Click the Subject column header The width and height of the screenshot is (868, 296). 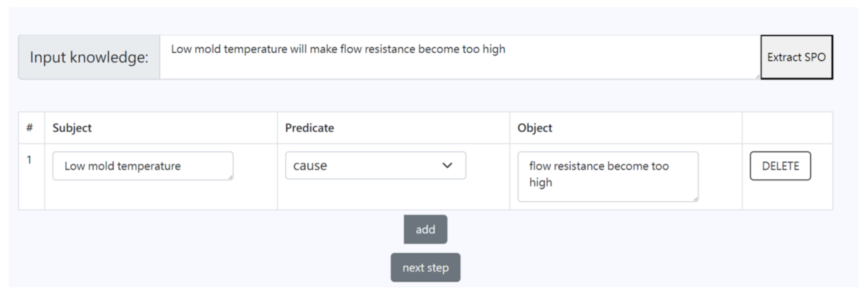72,128
